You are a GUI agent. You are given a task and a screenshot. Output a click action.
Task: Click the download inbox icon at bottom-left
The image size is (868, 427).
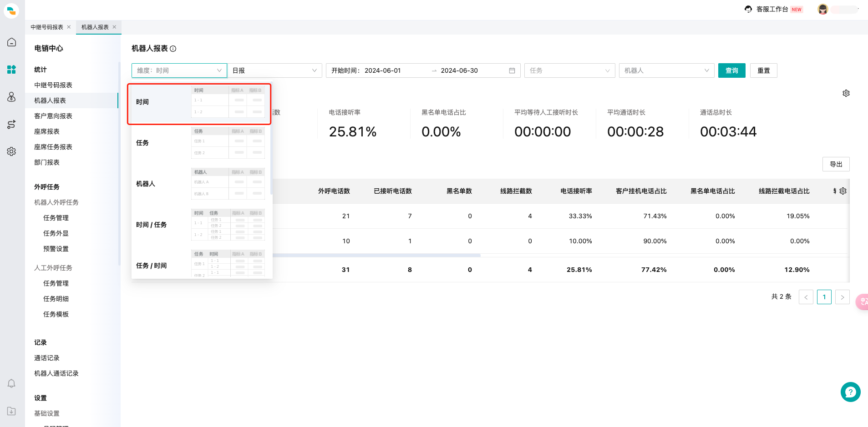coord(11,411)
